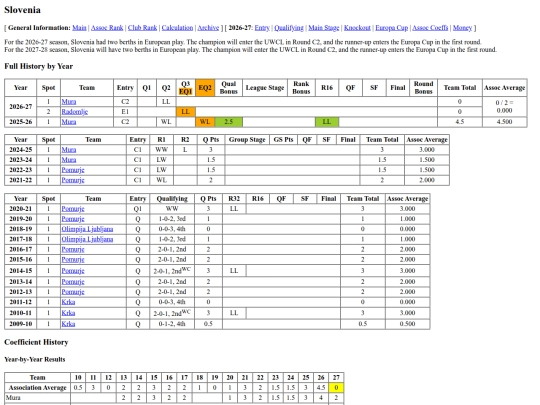Click the Group Stage column header
This screenshot has width=540, height=405.
click(247, 139)
